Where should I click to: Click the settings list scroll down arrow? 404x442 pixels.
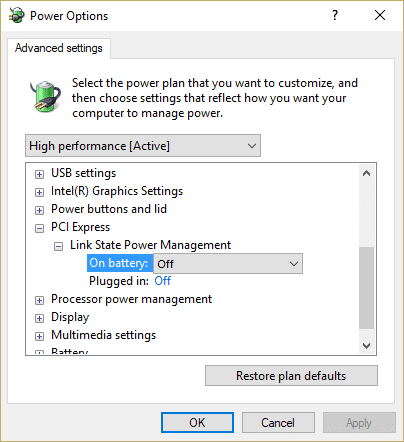367,346
